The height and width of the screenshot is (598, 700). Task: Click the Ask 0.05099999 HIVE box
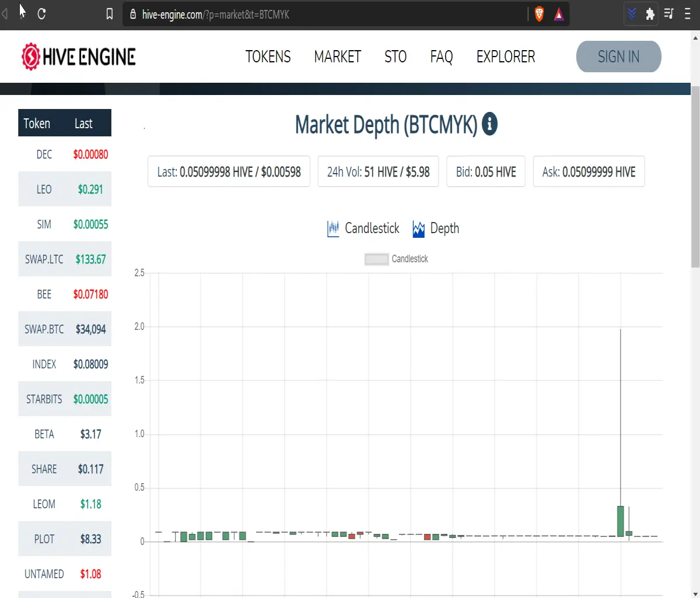589,171
